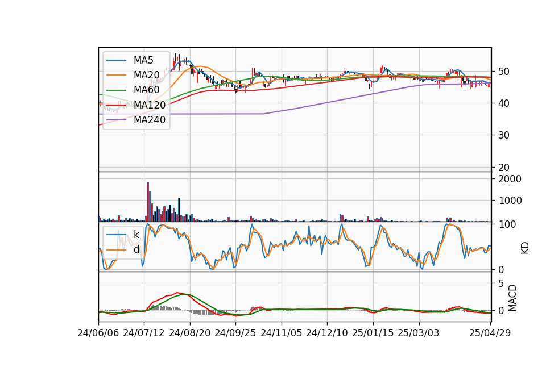Click the 24/07/12 date axis label

(144, 333)
